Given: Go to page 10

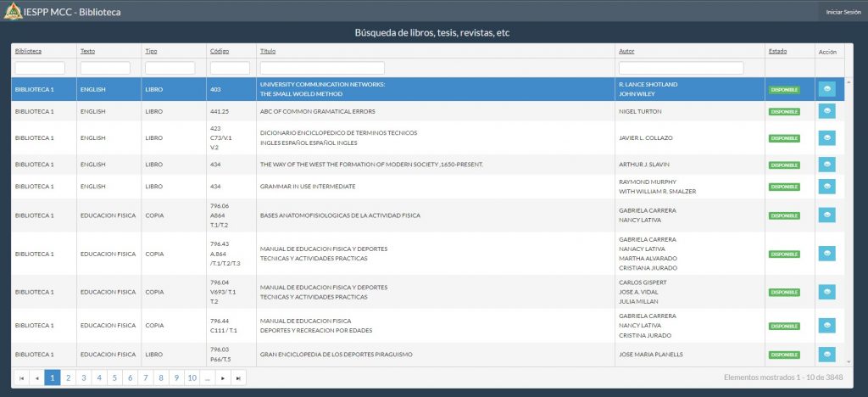Looking at the screenshot, I should point(192,377).
